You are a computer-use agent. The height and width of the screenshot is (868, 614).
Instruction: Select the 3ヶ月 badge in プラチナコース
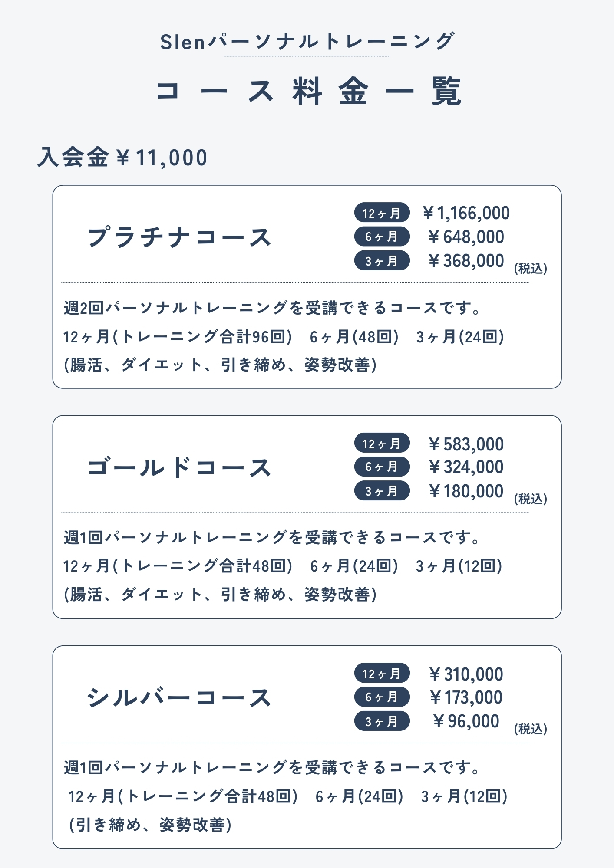tap(382, 261)
